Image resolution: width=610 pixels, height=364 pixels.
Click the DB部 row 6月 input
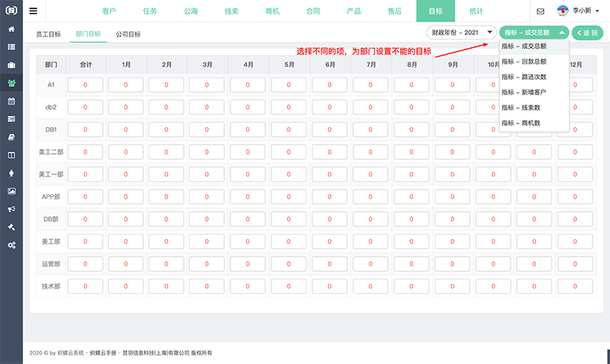[329, 219]
